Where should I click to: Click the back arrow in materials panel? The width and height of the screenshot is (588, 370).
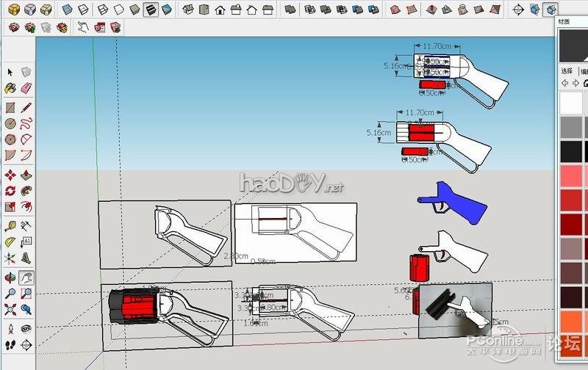[564, 84]
